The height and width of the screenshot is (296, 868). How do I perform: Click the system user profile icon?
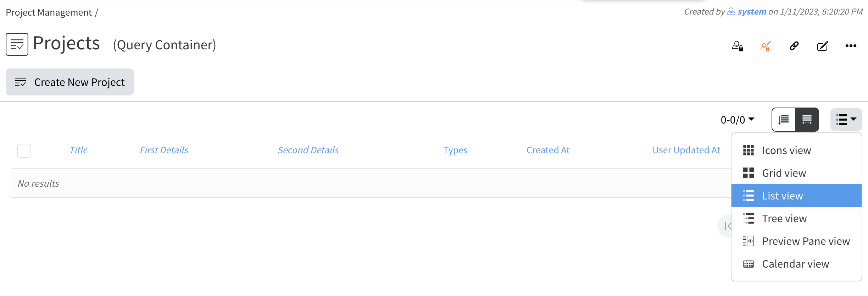click(x=731, y=12)
